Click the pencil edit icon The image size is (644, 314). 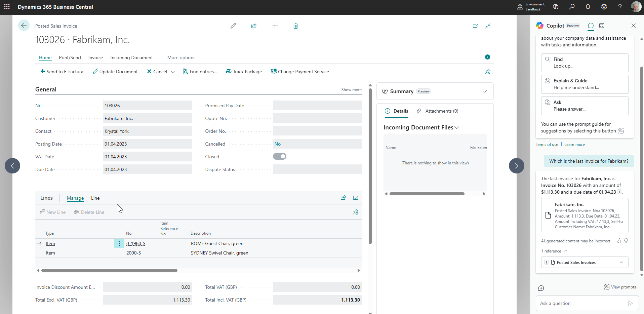pos(233,26)
